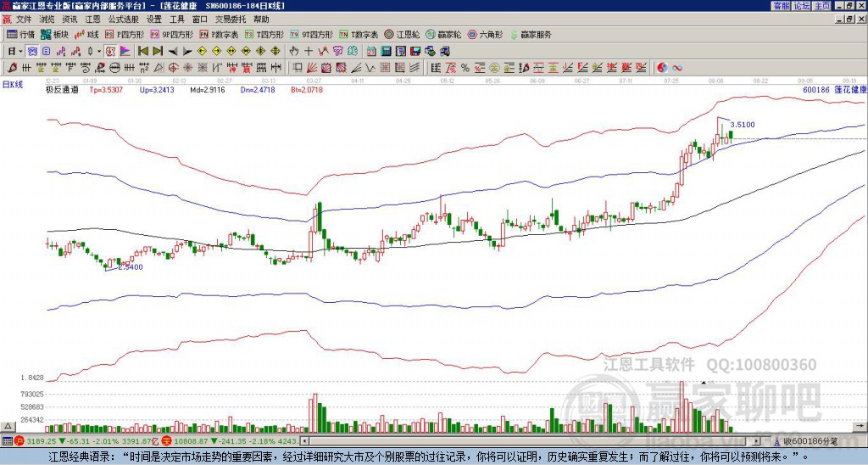
Task: Open the 公式选股 menu
Action: coord(124,20)
